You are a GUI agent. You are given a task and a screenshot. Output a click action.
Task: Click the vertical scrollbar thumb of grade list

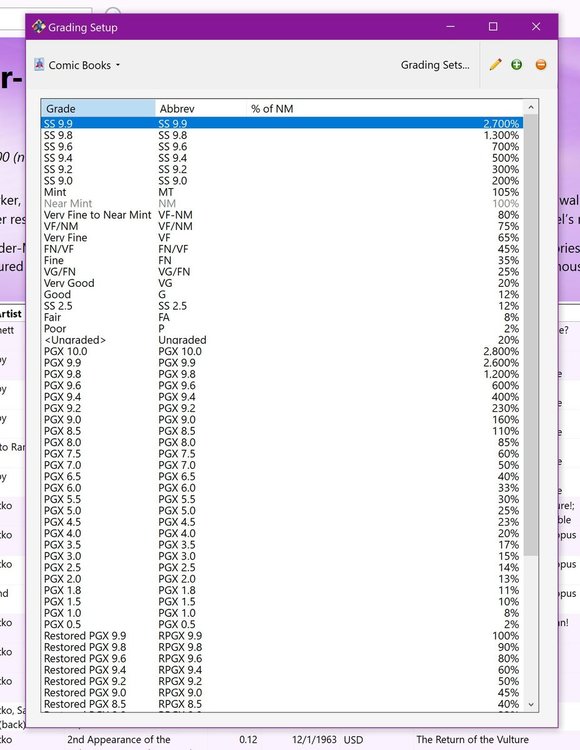531,335
